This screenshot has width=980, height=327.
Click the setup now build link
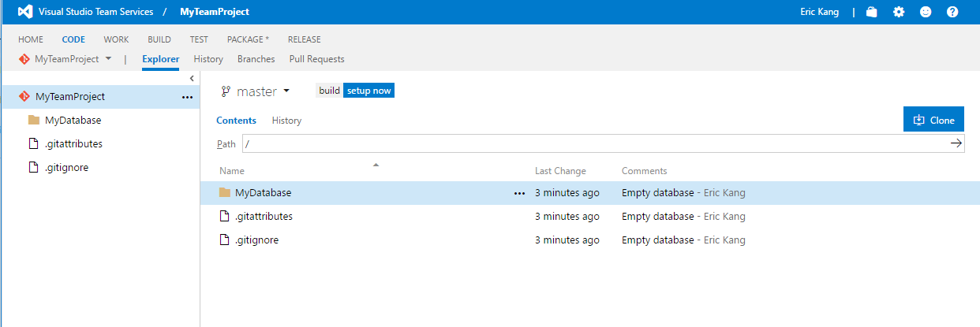point(368,91)
